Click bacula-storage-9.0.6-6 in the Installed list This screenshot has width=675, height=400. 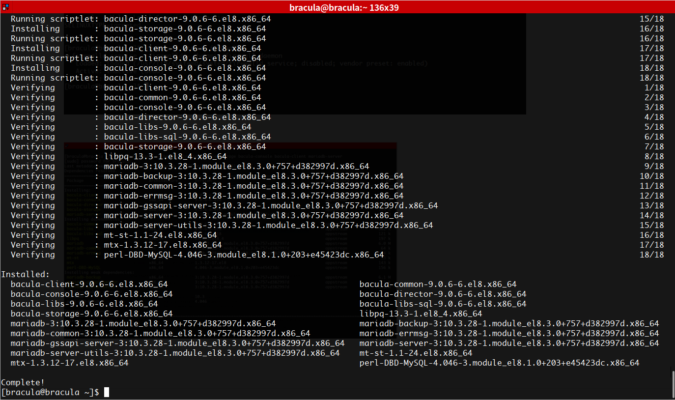coord(91,314)
